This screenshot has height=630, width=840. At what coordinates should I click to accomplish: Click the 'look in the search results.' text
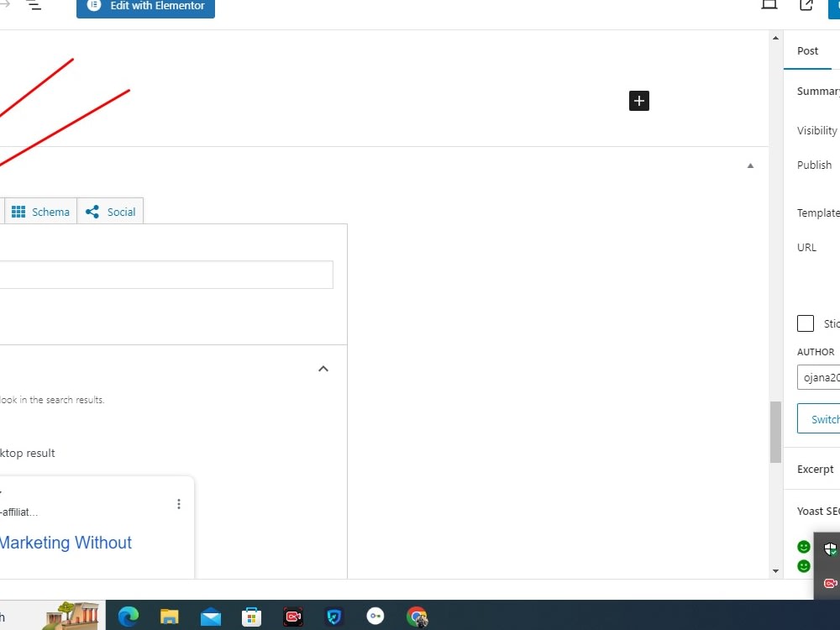click(52, 400)
